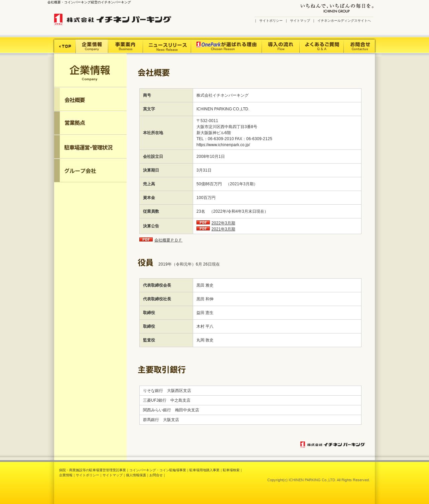Click footer お問合せ link
Image resolution: width=429 pixels, height=504 pixels.
click(156, 475)
